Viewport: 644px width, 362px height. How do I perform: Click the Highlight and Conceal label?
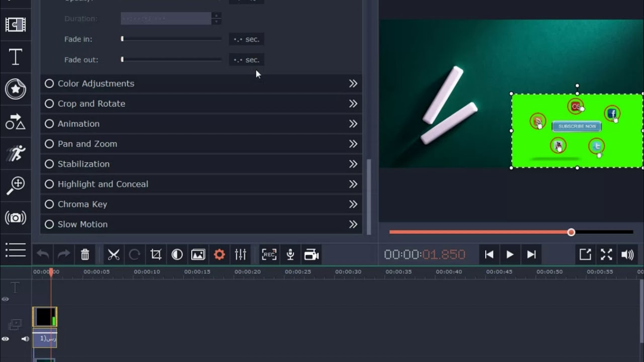[x=103, y=184]
